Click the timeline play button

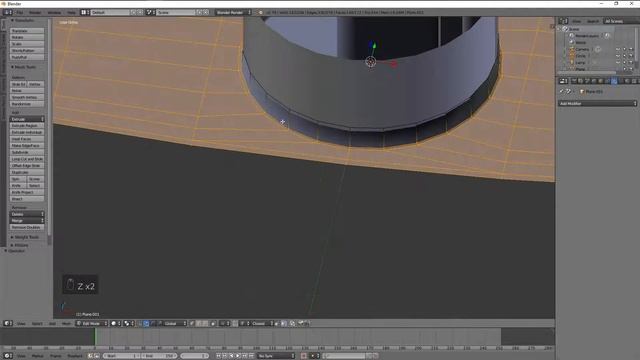[x=238, y=356]
